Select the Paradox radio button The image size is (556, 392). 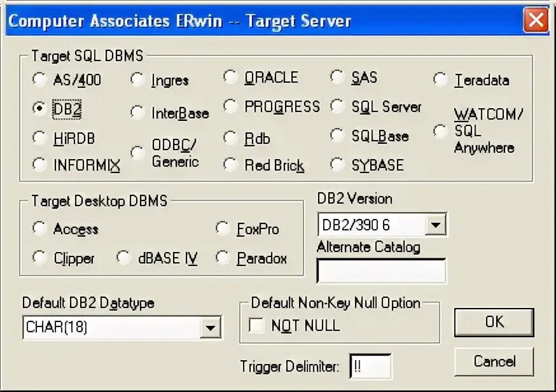(x=223, y=258)
